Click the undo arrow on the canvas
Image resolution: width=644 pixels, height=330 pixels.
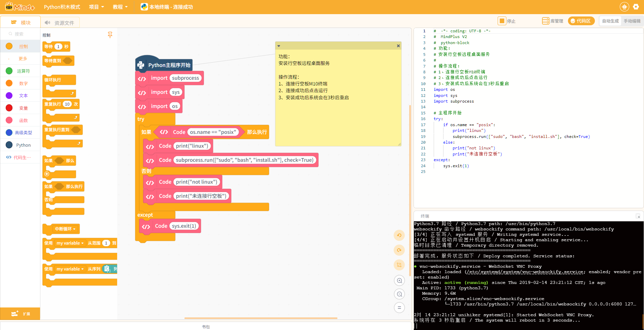(399, 235)
